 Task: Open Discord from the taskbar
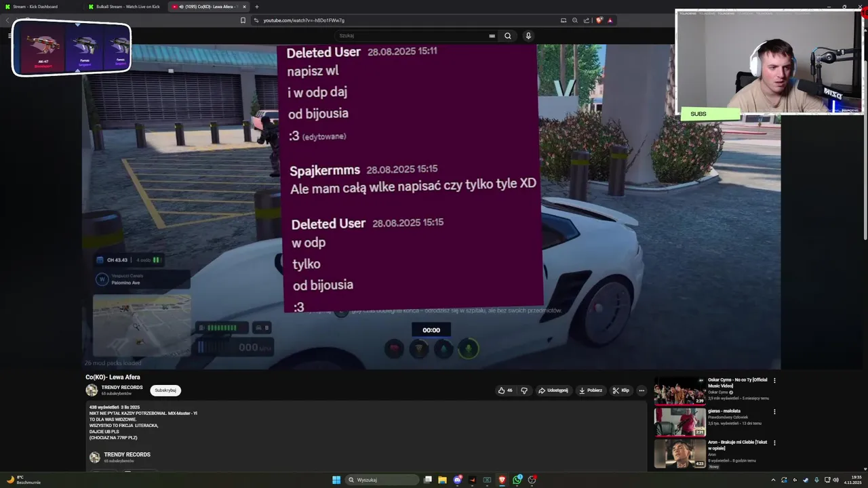[x=458, y=480]
